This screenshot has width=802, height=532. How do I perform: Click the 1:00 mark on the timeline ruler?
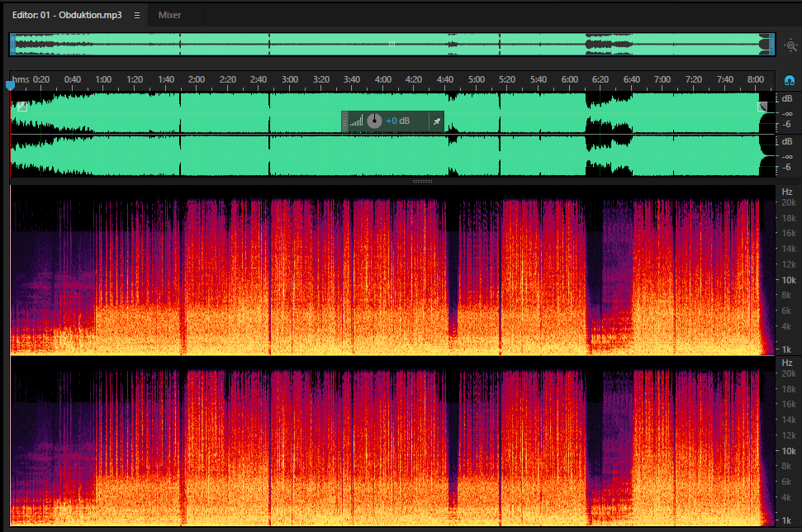[103, 79]
